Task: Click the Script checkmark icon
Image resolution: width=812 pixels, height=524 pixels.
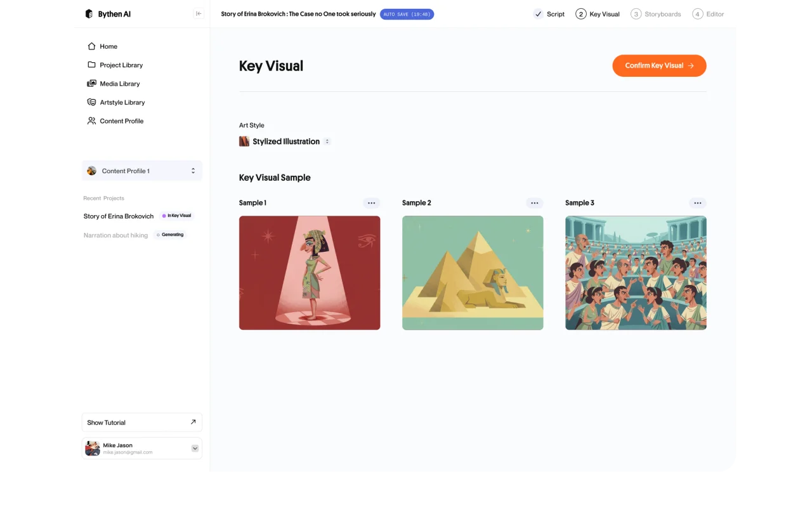Action: (x=538, y=14)
